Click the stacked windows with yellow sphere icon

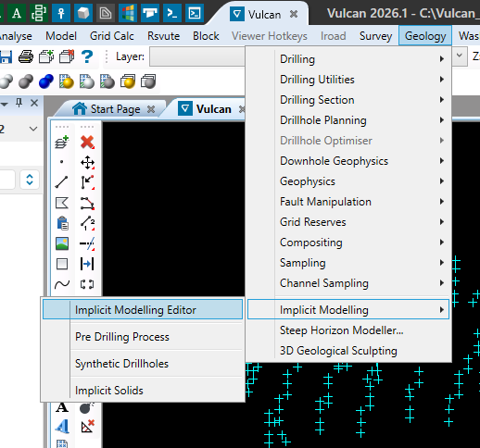click(128, 81)
